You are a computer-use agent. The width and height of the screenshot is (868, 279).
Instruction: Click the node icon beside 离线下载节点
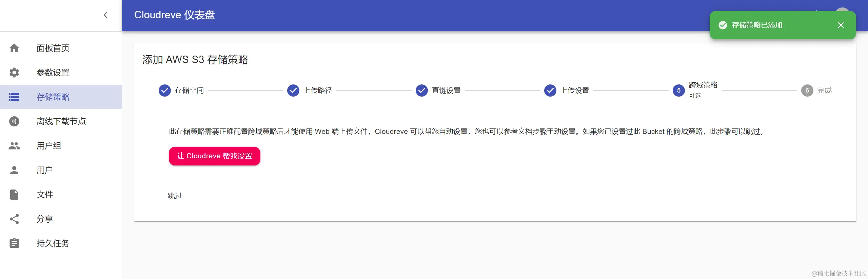(x=14, y=121)
